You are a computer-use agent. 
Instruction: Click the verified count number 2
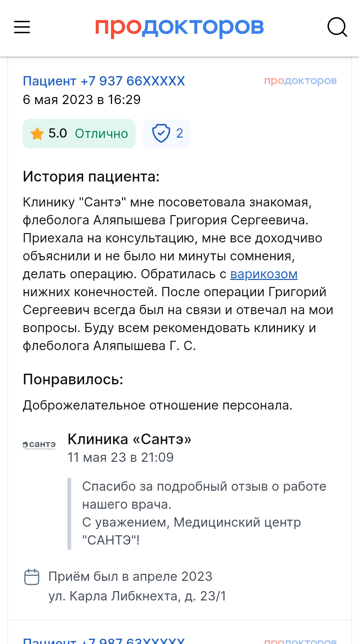pyautogui.click(x=179, y=133)
